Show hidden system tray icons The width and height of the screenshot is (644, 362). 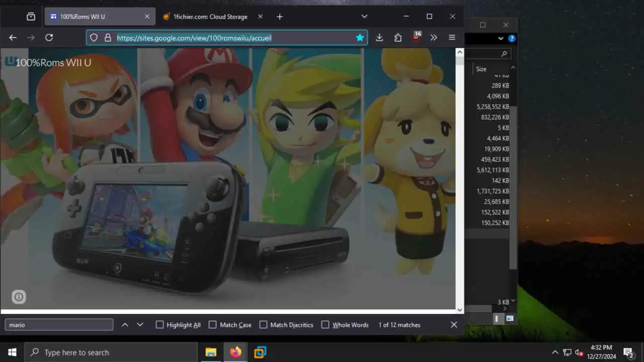click(555, 352)
